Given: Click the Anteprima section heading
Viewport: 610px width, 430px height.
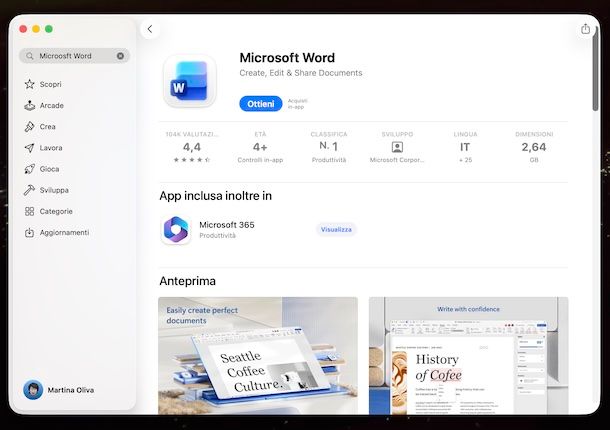Looking at the screenshot, I should [x=188, y=281].
